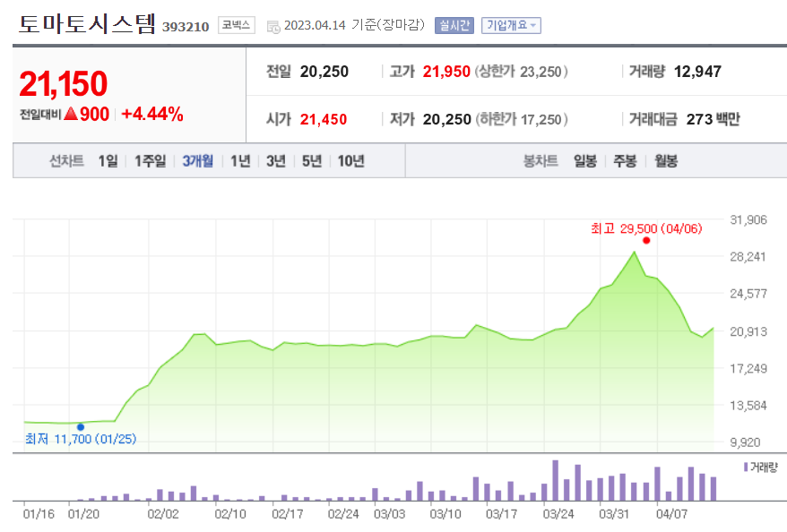The height and width of the screenshot is (532, 787).
Task: Select the 1일 line chart tab
Action: (x=108, y=161)
